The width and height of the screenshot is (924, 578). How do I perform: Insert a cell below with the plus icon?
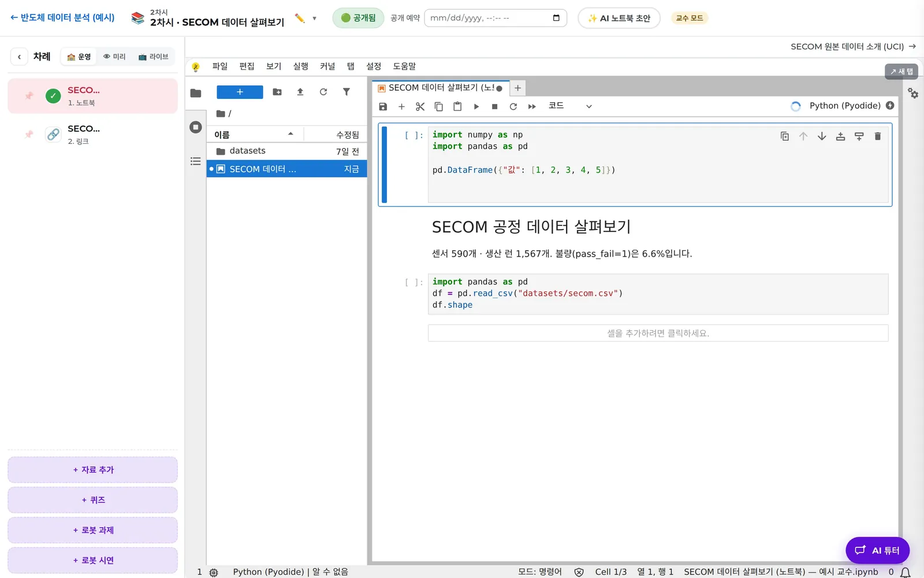pos(401,106)
